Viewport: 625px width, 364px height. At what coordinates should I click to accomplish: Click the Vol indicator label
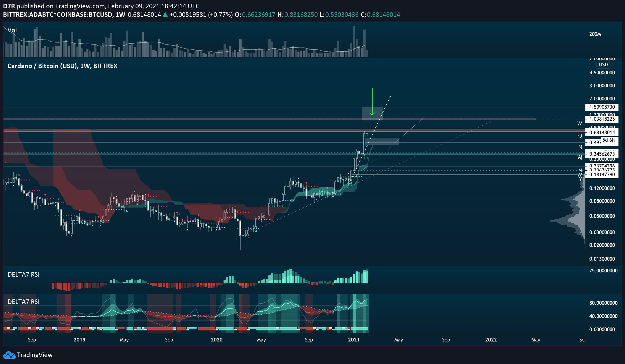coord(12,30)
